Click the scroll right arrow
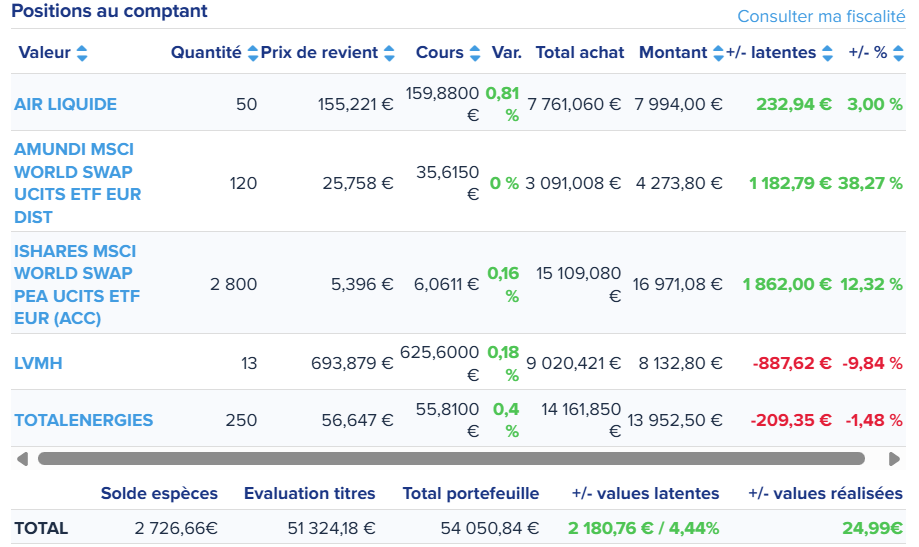The image size is (919, 547). tap(895, 459)
